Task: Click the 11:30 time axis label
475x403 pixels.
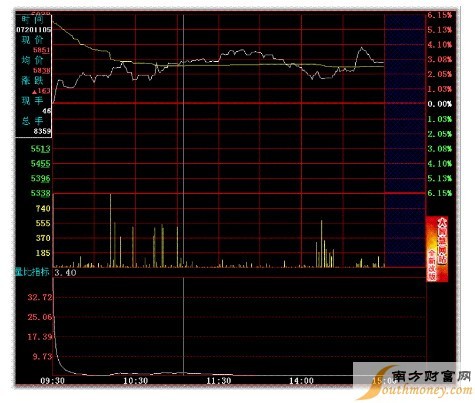Action: [218, 381]
